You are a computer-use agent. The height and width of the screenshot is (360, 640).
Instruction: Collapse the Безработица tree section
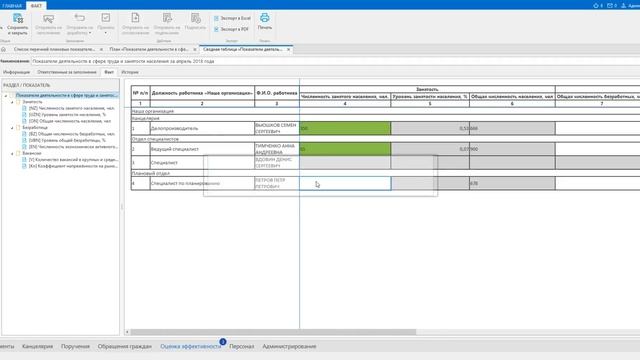(x=12, y=128)
